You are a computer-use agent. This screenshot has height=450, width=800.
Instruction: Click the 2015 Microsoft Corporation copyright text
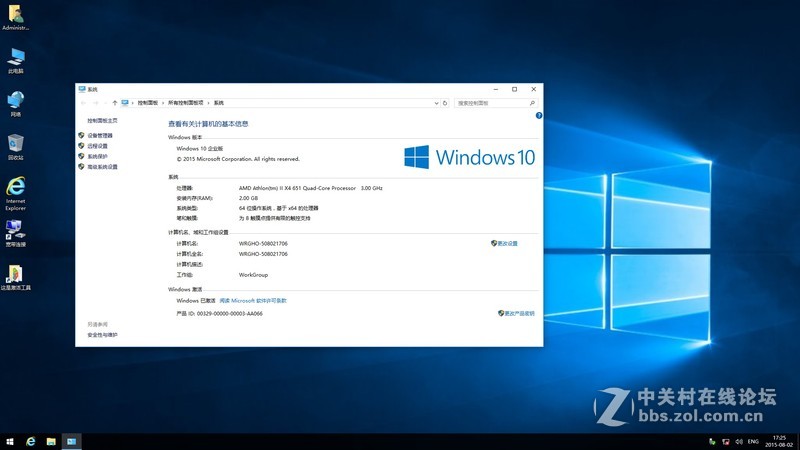[x=238, y=159]
